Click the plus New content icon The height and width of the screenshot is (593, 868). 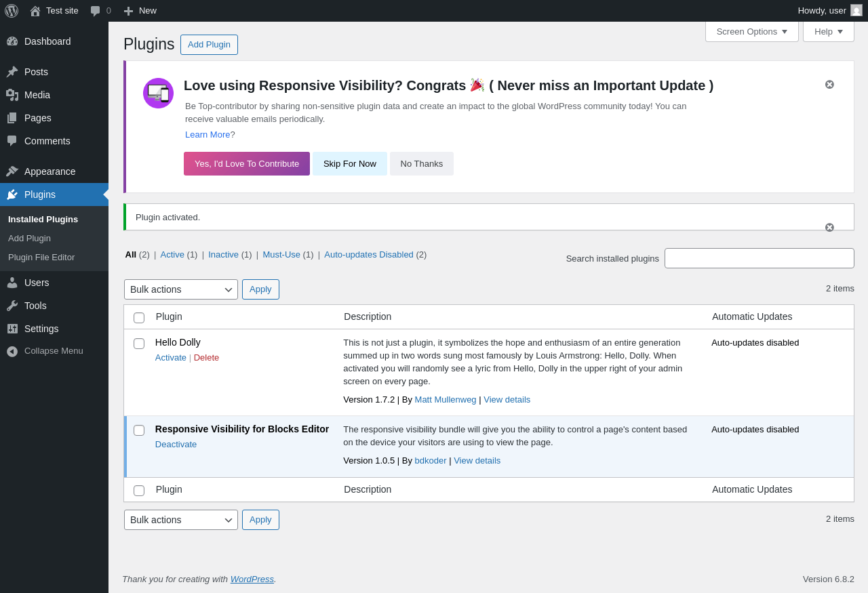click(128, 11)
